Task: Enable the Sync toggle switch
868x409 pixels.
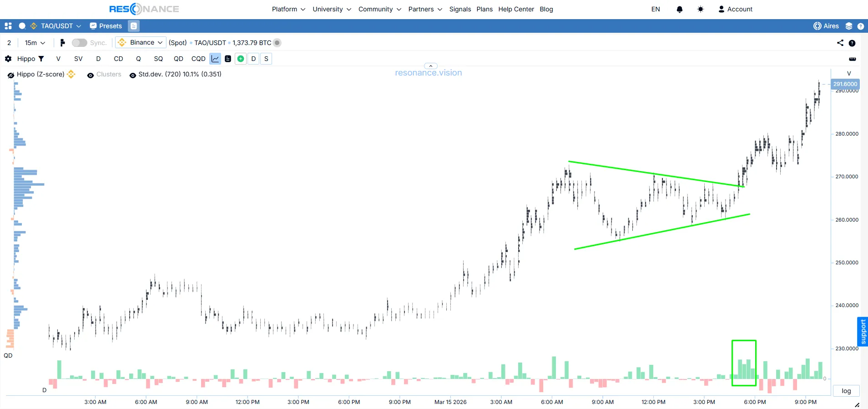Action: [x=79, y=43]
